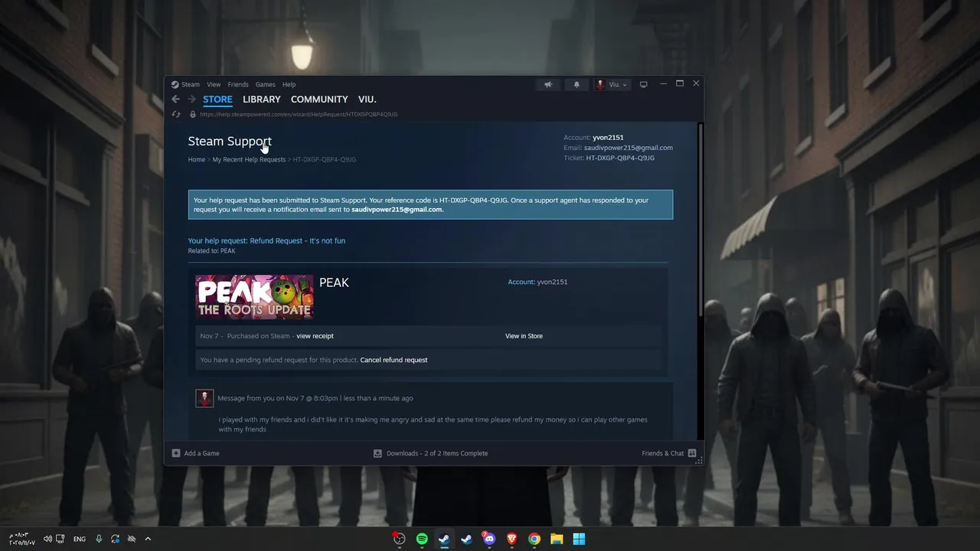The height and width of the screenshot is (551, 980).
Task: Click the account name yvon2151 at top right
Action: pos(608,138)
